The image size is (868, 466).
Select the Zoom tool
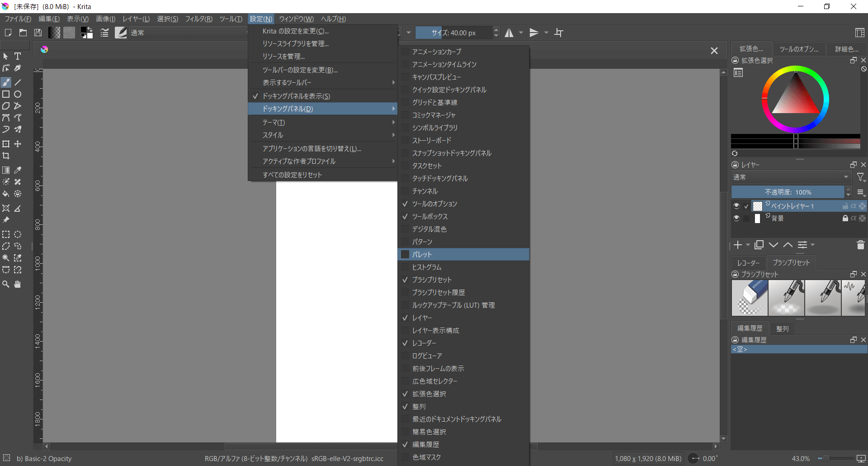pos(6,284)
